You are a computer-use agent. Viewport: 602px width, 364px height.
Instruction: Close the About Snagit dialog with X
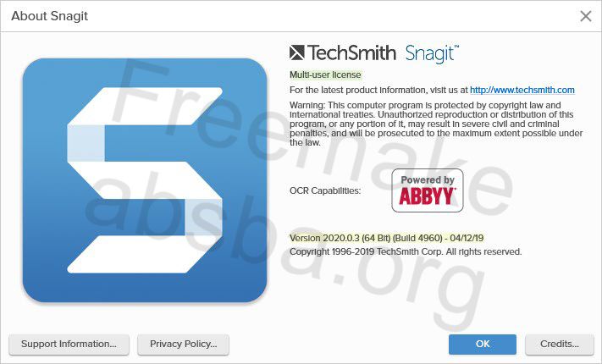[x=586, y=16]
